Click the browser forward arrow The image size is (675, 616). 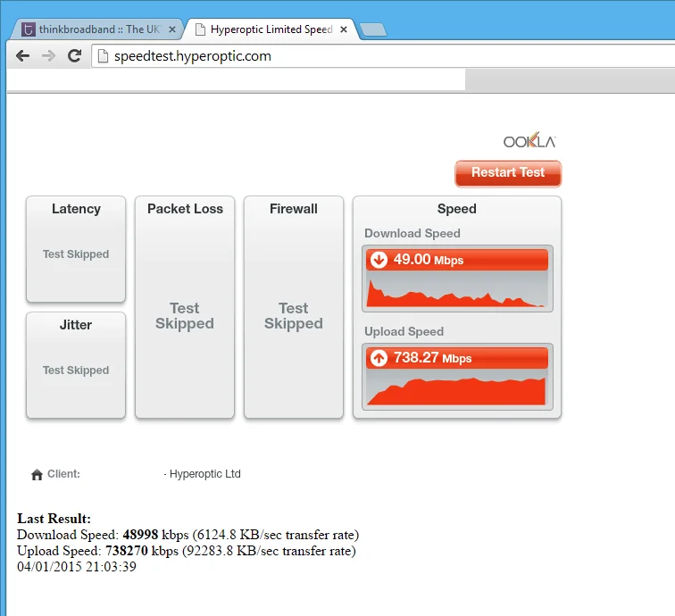pos(48,55)
